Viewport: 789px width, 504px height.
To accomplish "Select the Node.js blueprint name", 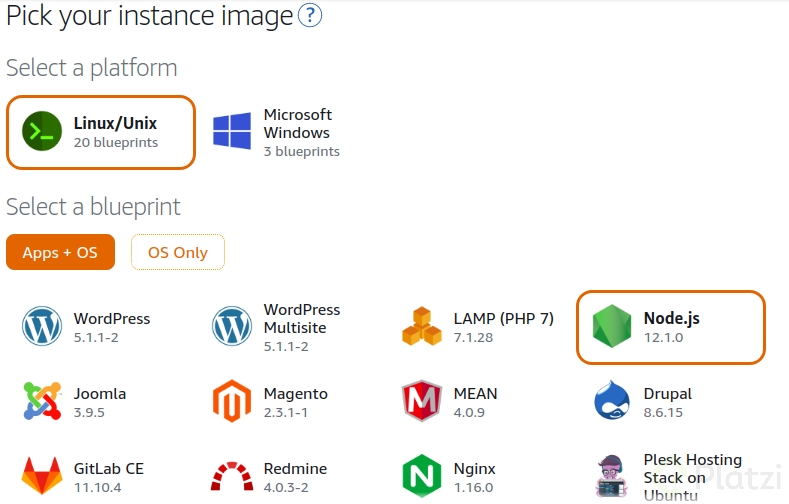I will (x=672, y=318).
